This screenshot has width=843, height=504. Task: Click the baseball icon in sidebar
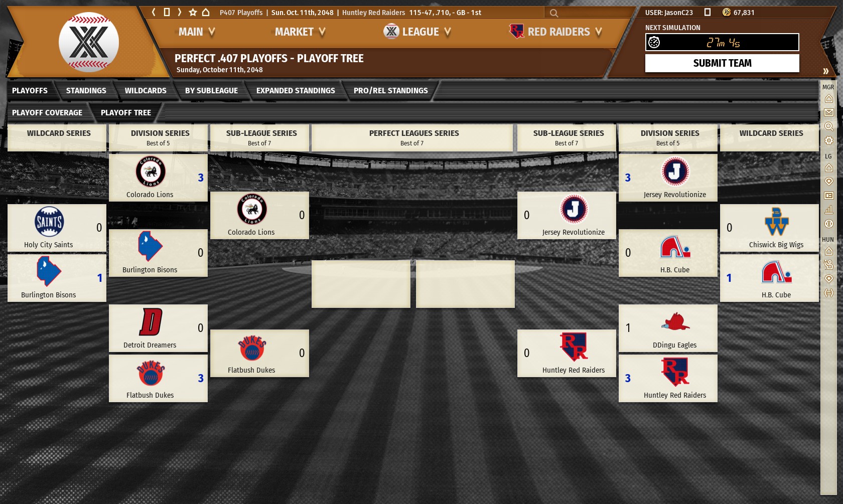pyautogui.click(x=829, y=224)
